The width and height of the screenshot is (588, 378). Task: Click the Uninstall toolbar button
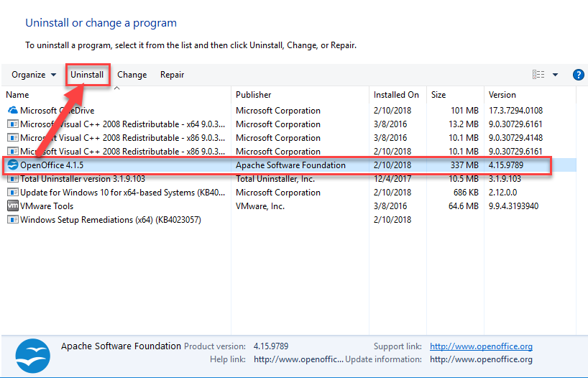pyautogui.click(x=87, y=75)
